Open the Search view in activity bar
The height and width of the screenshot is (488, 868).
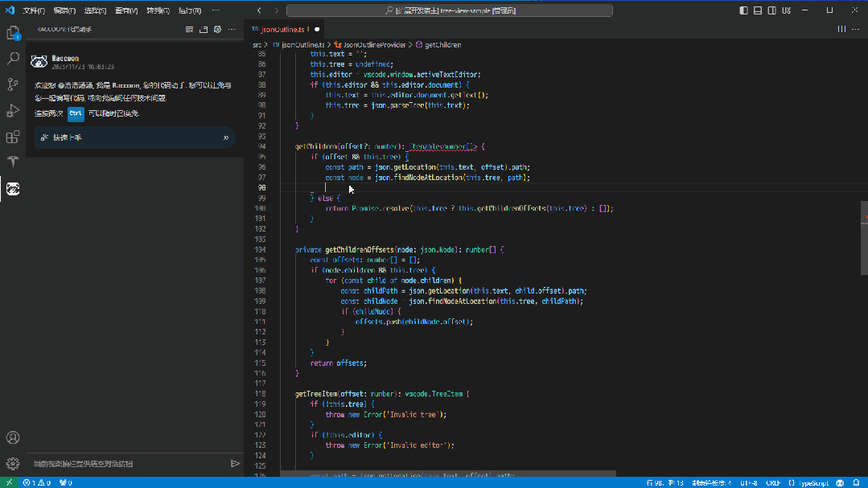pyautogui.click(x=13, y=59)
